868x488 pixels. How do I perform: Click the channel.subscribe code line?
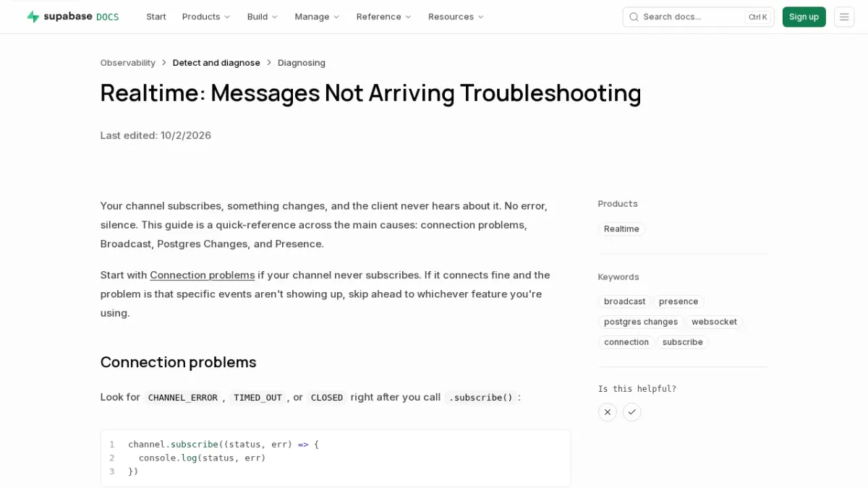224,445
